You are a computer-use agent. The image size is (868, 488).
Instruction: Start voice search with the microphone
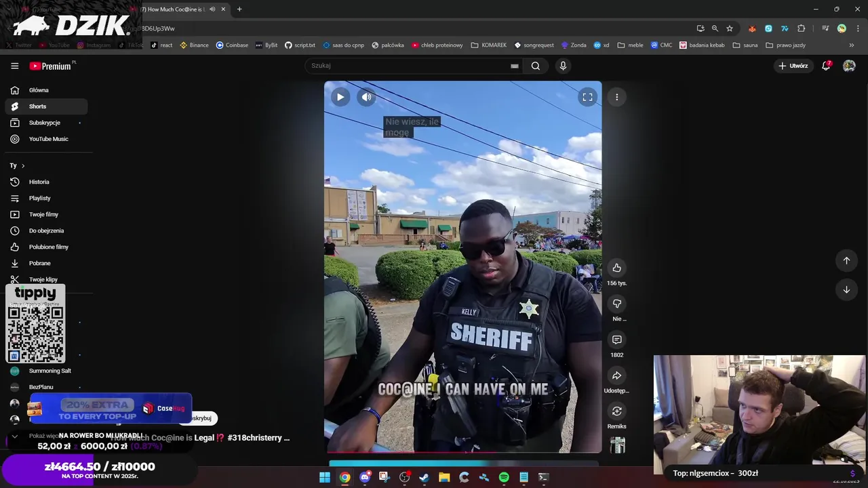click(x=563, y=66)
